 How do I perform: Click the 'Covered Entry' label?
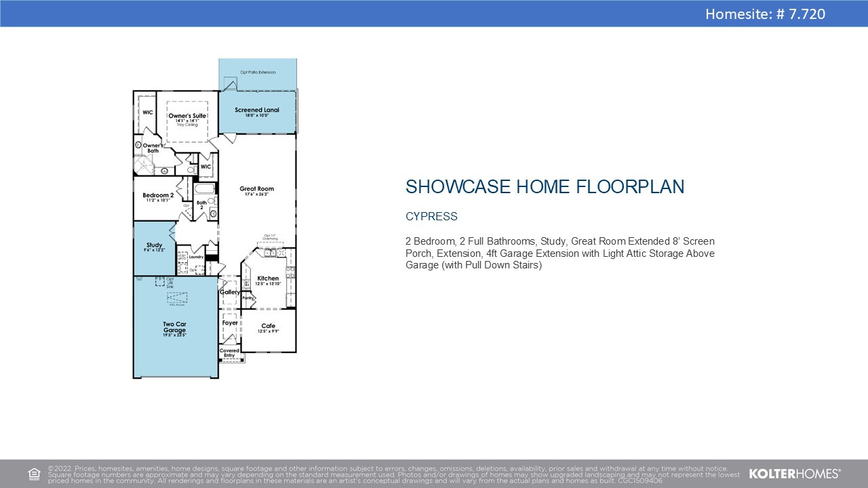pyautogui.click(x=229, y=353)
